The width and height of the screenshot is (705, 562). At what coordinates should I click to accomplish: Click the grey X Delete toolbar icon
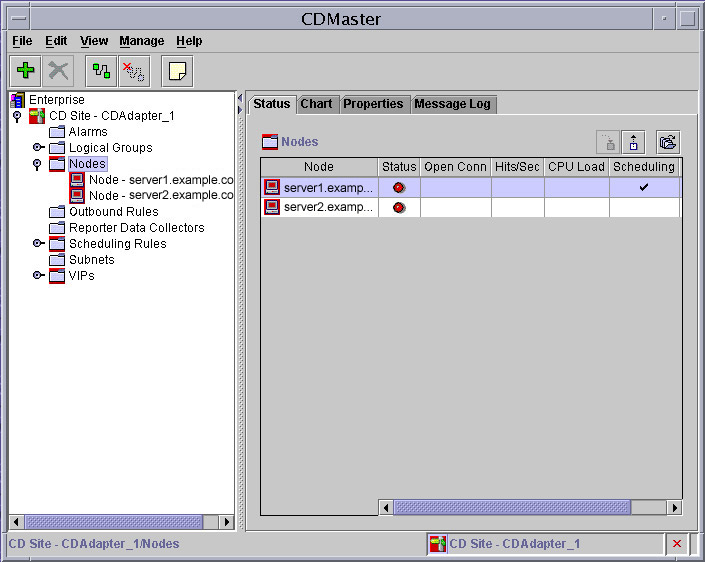point(58,71)
